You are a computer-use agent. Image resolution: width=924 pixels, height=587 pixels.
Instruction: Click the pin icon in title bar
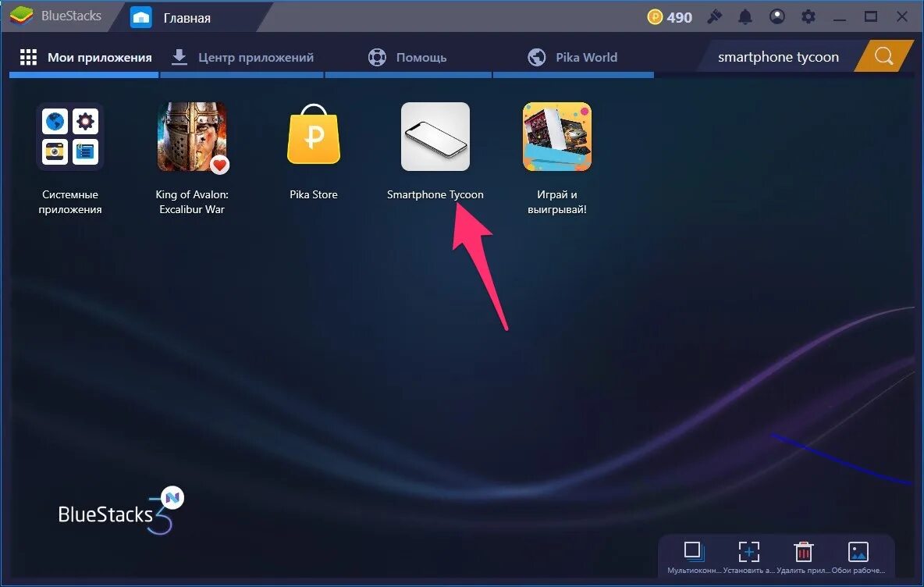[715, 16]
